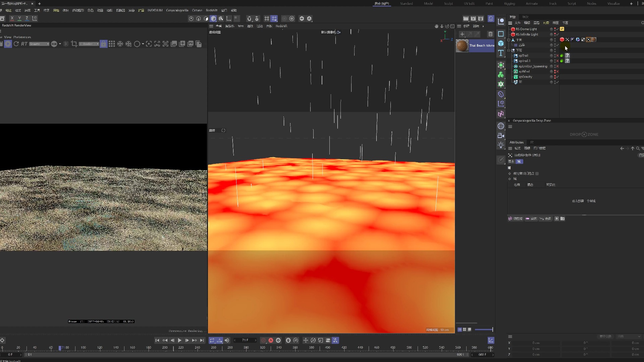Image resolution: width=644 pixels, height=362 pixels.
Task: Open the Beauty AOV dropdown
Action: [39, 44]
